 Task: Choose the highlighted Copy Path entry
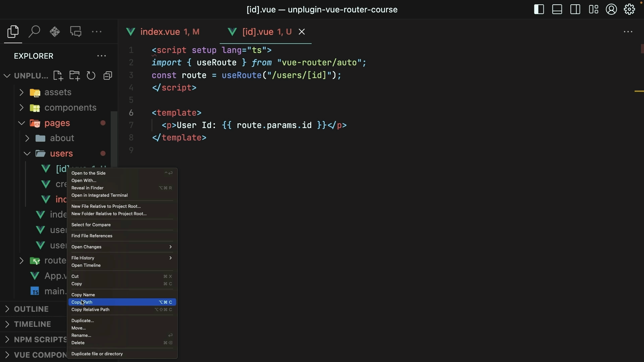122,302
